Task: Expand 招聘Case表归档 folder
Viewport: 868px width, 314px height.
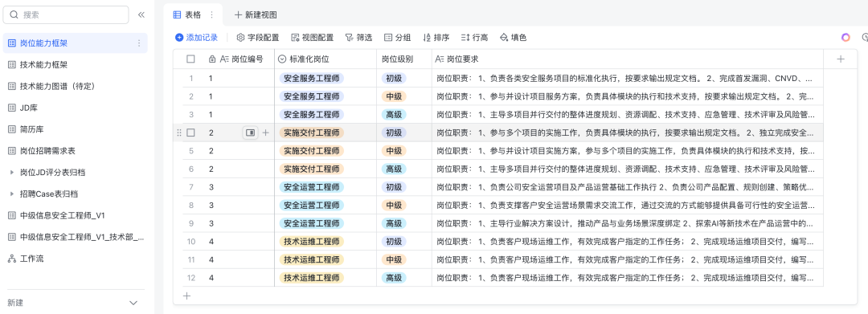Action: (12, 194)
